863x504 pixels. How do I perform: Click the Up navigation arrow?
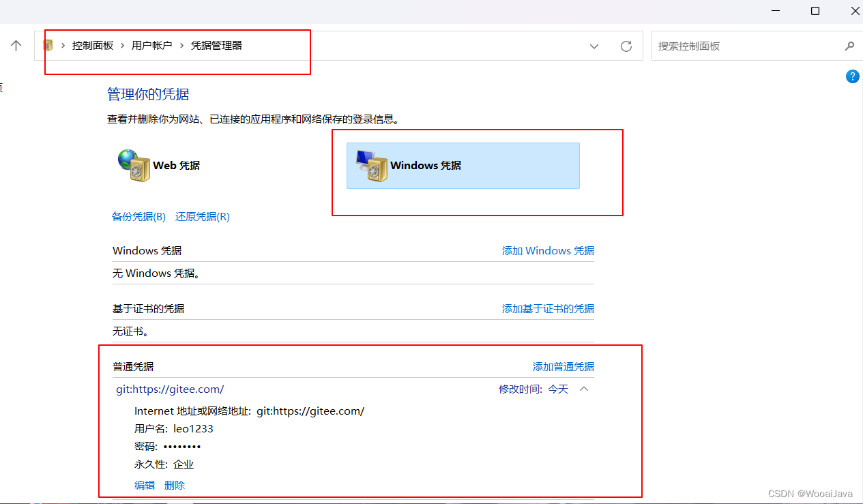point(16,46)
